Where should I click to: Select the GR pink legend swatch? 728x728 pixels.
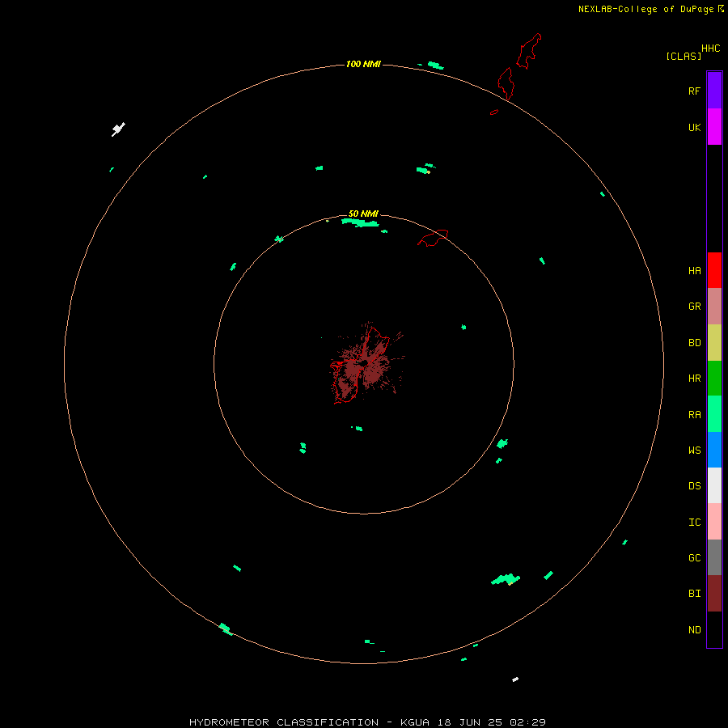(714, 307)
